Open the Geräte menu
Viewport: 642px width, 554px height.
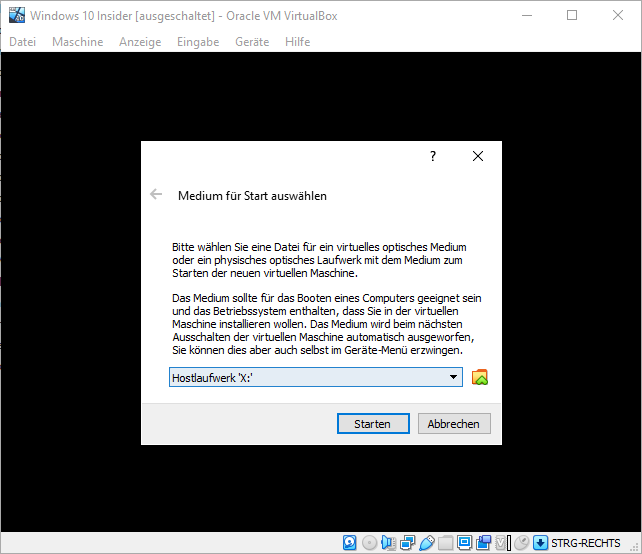coord(252,42)
